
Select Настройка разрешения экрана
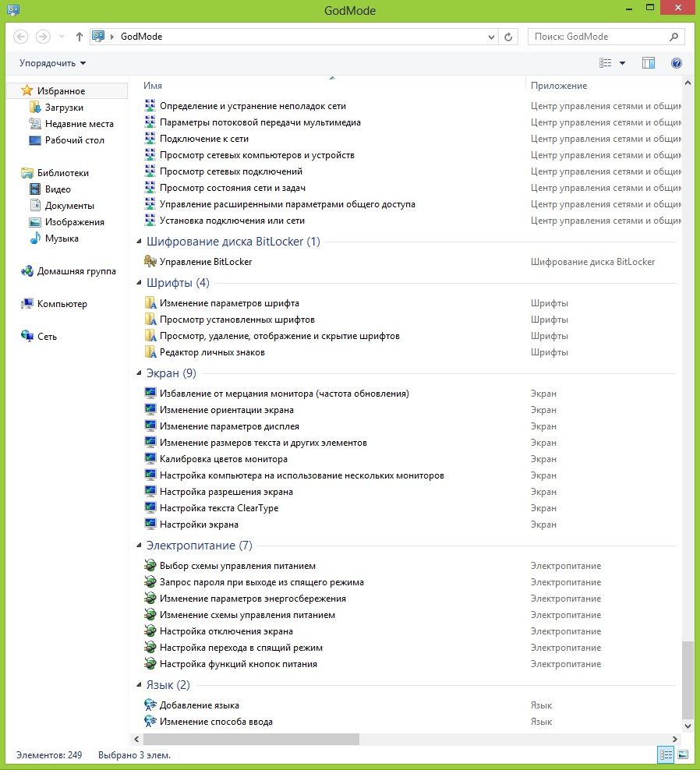pyautogui.click(x=226, y=492)
